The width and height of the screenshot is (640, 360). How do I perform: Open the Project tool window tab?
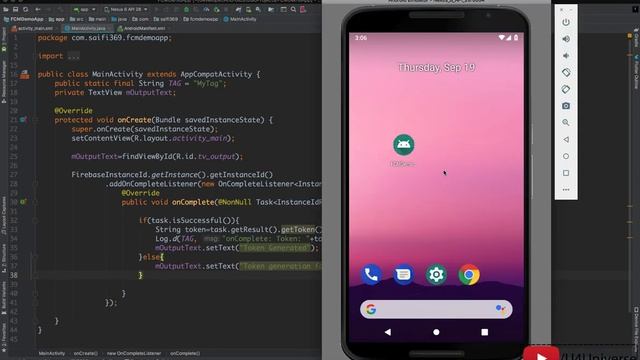[4, 39]
